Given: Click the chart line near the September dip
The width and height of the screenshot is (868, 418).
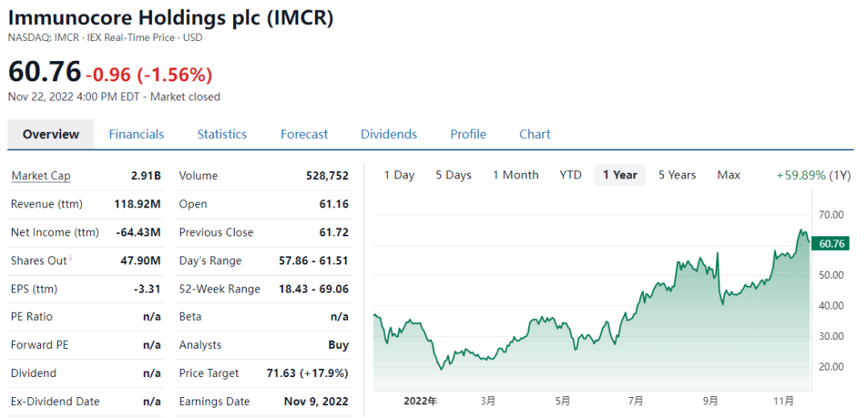Looking at the screenshot, I should click(723, 302).
